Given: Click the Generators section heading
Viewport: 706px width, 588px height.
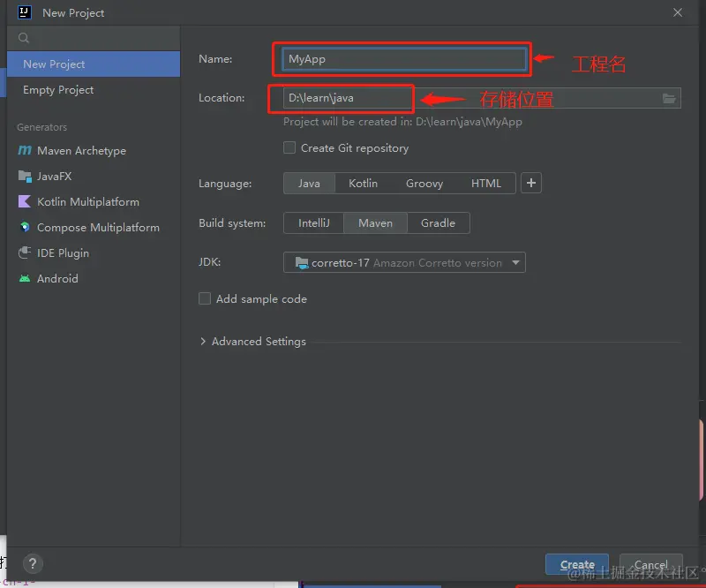Looking at the screenshot, I should [x=41, y=127].
